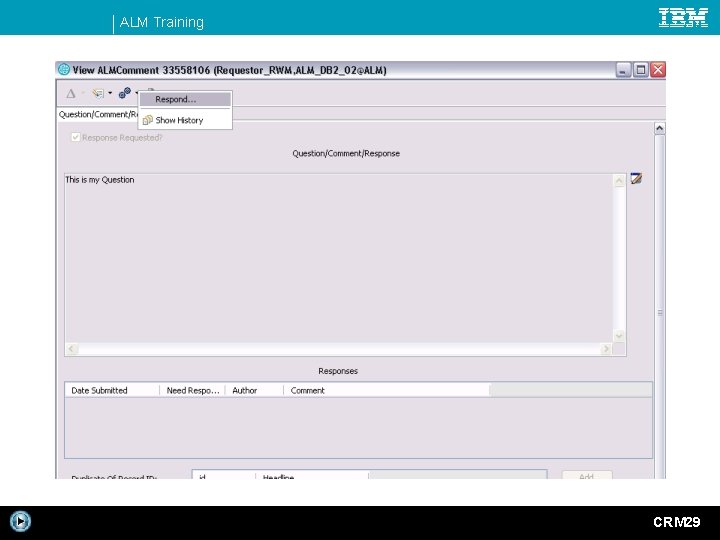This screenshot has width=720, height=540.
Task: Click the IBM logo in the header
Action: click(x=683, y=17)
